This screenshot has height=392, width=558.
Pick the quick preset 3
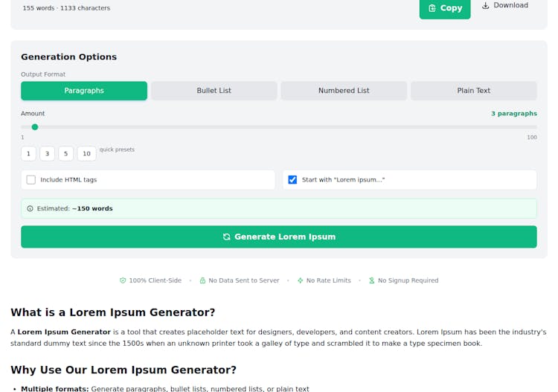(x=47, y=154)
